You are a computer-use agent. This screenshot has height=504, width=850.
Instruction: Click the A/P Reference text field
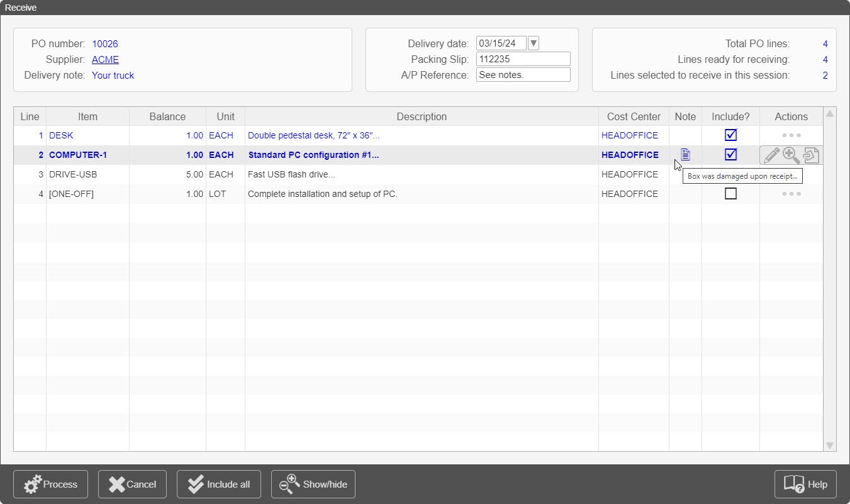(523, 74)
